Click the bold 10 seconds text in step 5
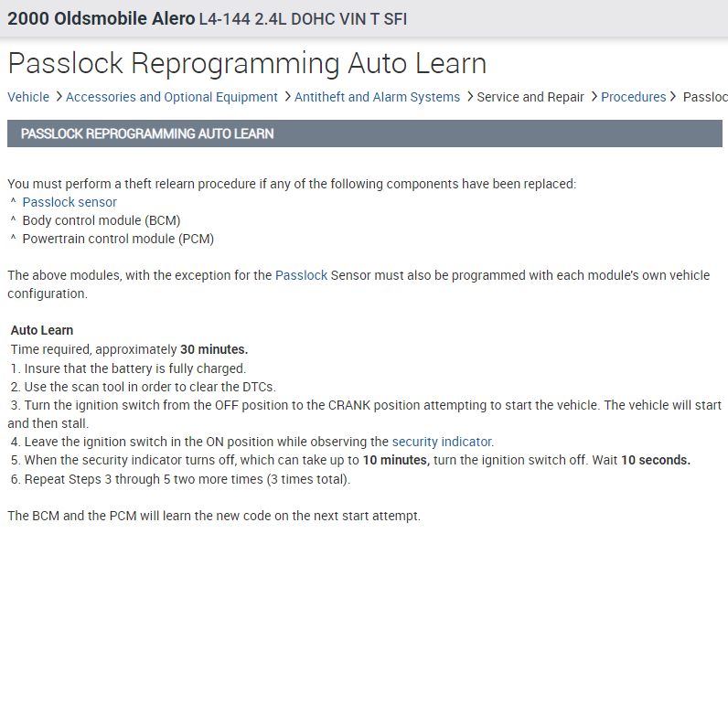Viewport: 728px width, 715px height. [x=656, y=460]
